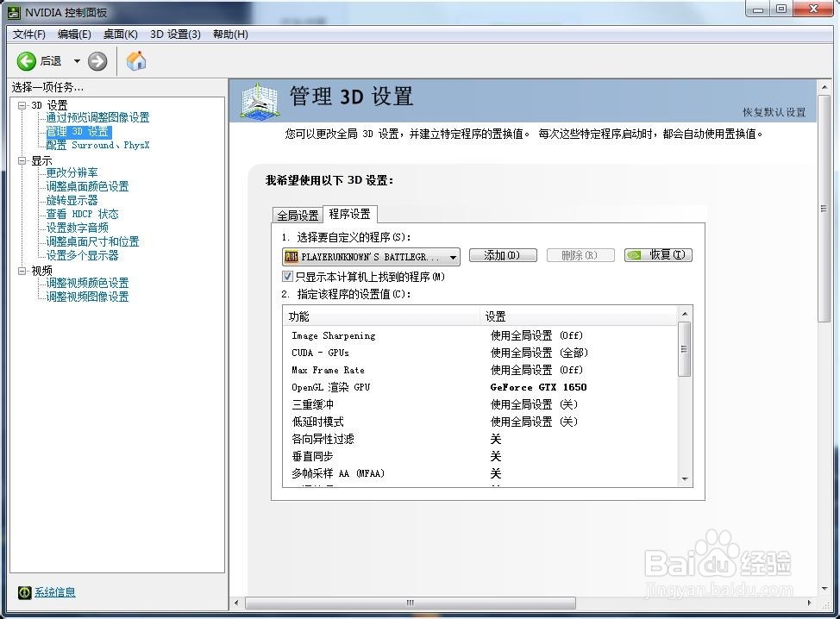This screenshot has height=619, width=840.
Task: Click the PUBG program icon in dropdown
Action: click(291, 257)
